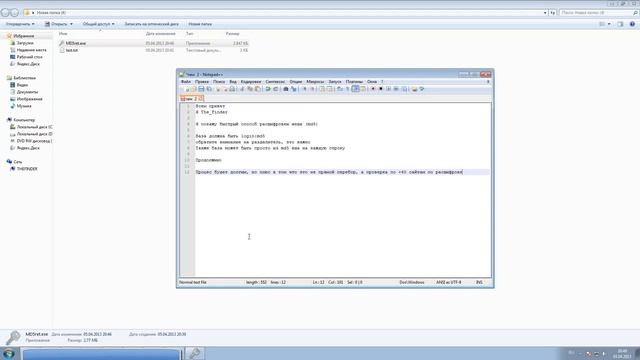Open Find with the binoculars icon
Image resolution: width=640 pixels, height=360 pixels.
pyautogui.click(x=286, y=89)
